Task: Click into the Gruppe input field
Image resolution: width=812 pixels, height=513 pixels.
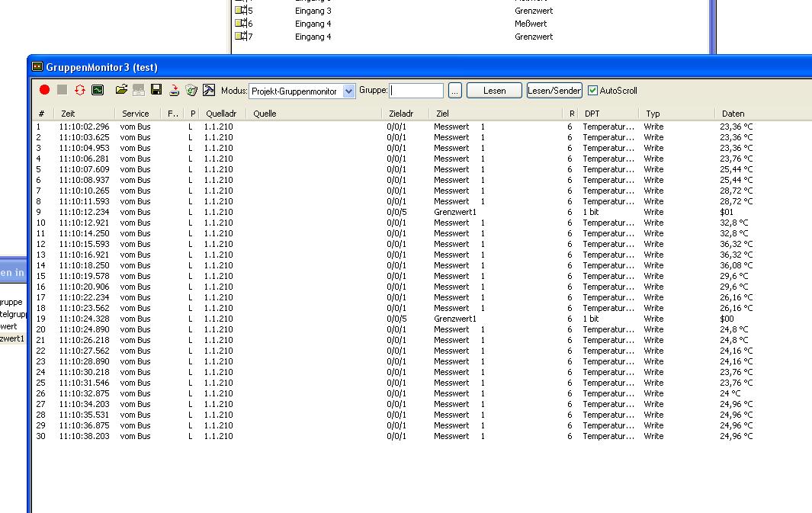Action: click(x=416, y=91)
